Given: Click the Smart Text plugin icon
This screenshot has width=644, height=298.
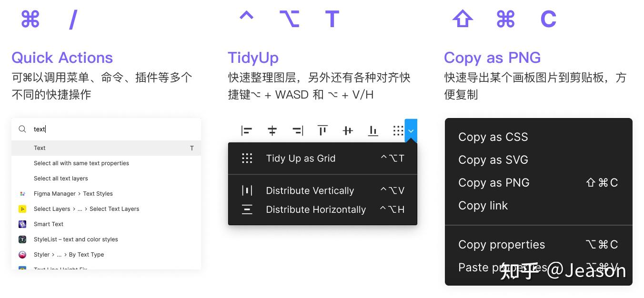Looking at the screenshot, I should (x=22, y=224).
